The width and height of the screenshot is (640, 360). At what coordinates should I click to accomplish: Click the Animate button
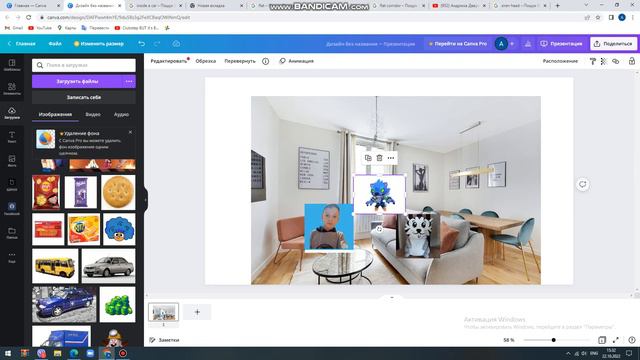pos(297,61)
